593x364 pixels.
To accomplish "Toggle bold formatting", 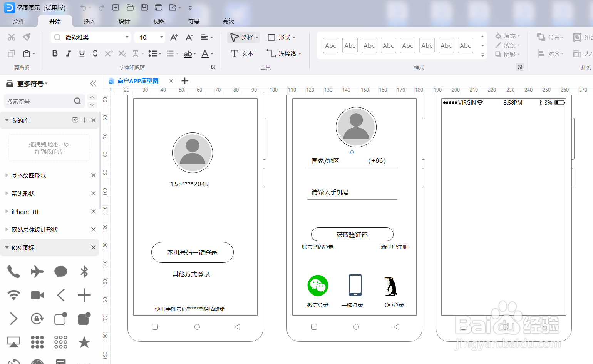I will 55,53.
